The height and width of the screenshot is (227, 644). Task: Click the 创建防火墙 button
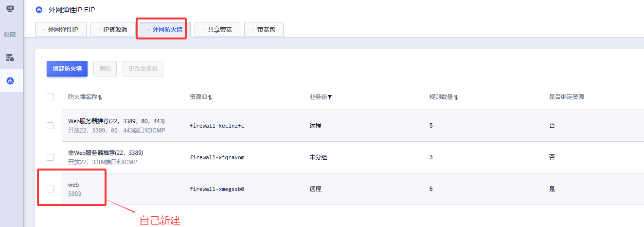[x=67, y=69]
